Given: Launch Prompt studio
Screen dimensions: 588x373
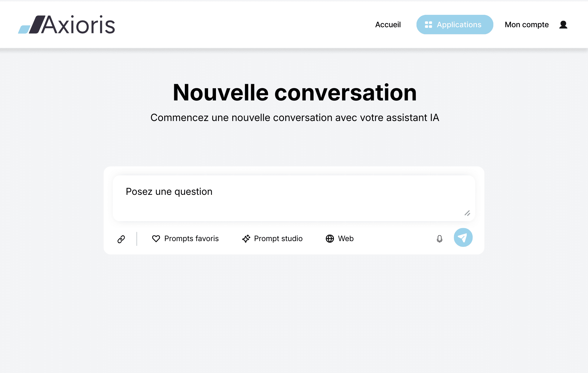Looking at the screenshot, I should 278,239.
